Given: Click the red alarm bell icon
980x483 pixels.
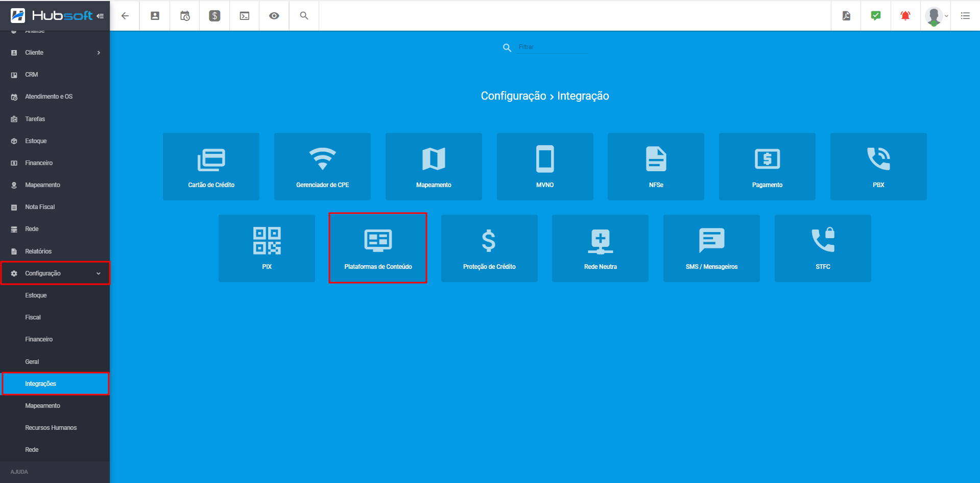Looking at the screenshot, I should click(x=905, y=16).
